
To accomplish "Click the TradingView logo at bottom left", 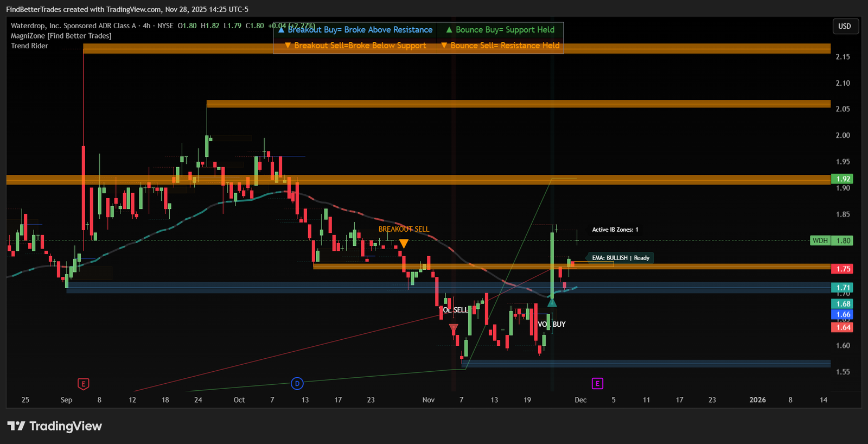I will (54, 426).
